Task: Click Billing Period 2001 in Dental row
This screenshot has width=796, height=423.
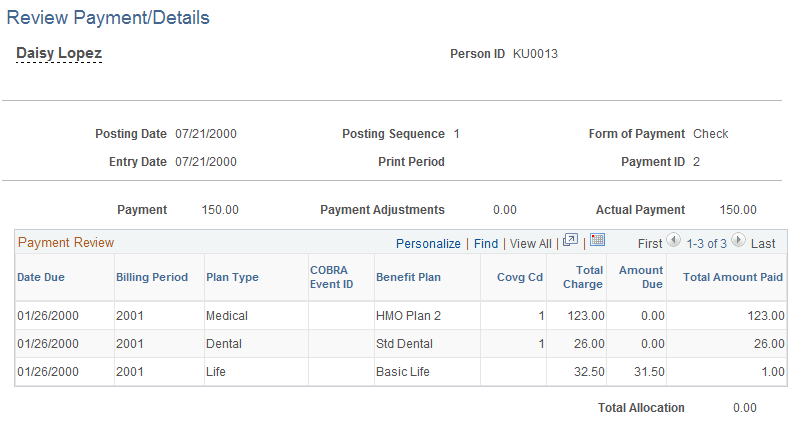Action: pos(130,344)
